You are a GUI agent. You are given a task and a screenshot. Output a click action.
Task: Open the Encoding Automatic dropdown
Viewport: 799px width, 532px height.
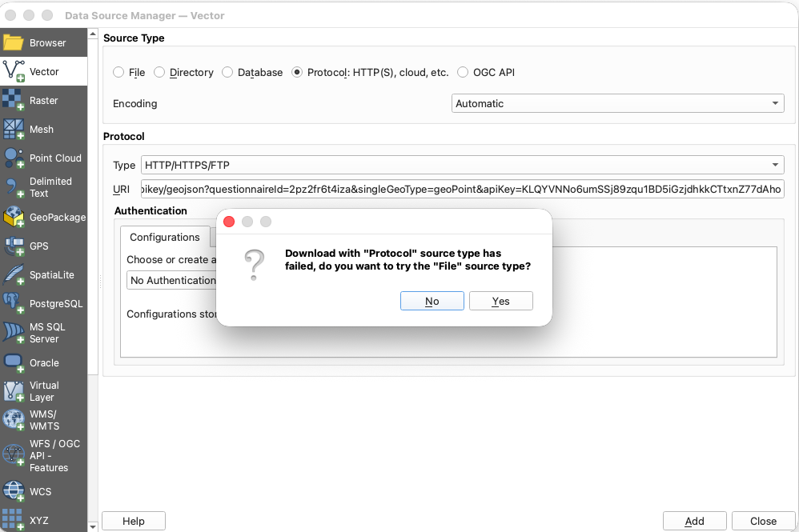(617, 103)
